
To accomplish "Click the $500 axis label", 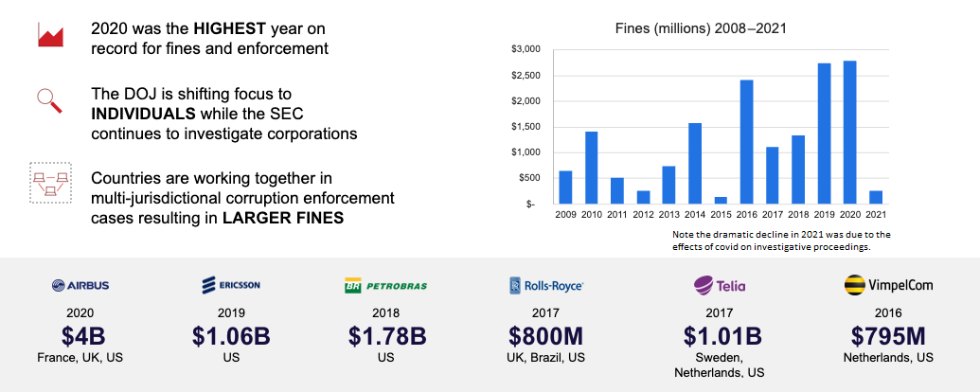I will click(x=528, y=178).
